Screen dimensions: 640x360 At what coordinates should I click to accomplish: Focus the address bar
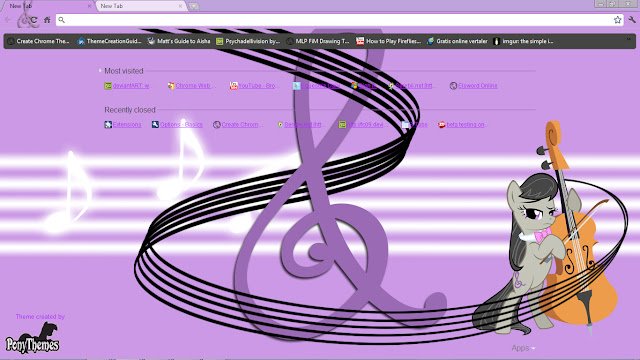point(340,20)
